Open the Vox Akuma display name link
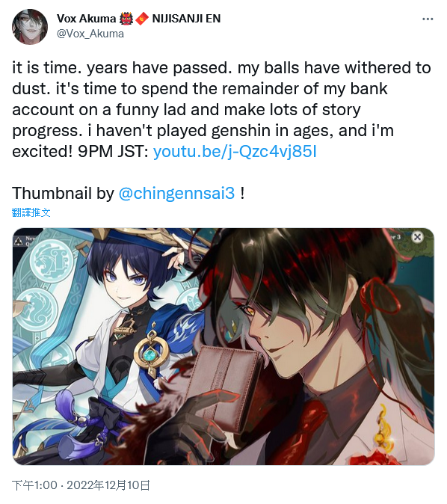Screen dimensions: 447x504 pyautogui.click(x=86, y=19)
